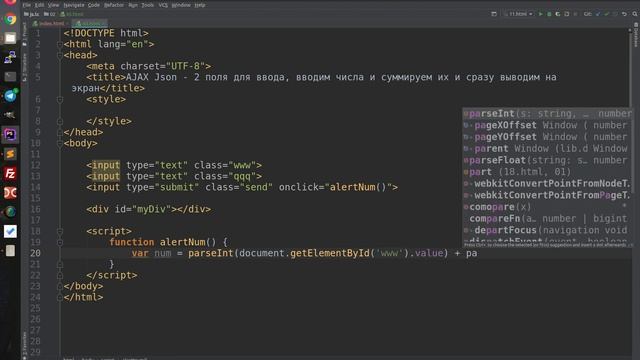Image resolution: width=640 pixels, height=360 pixels.
Task: Open the Structure tool window strip
Action: pos(24,67)
